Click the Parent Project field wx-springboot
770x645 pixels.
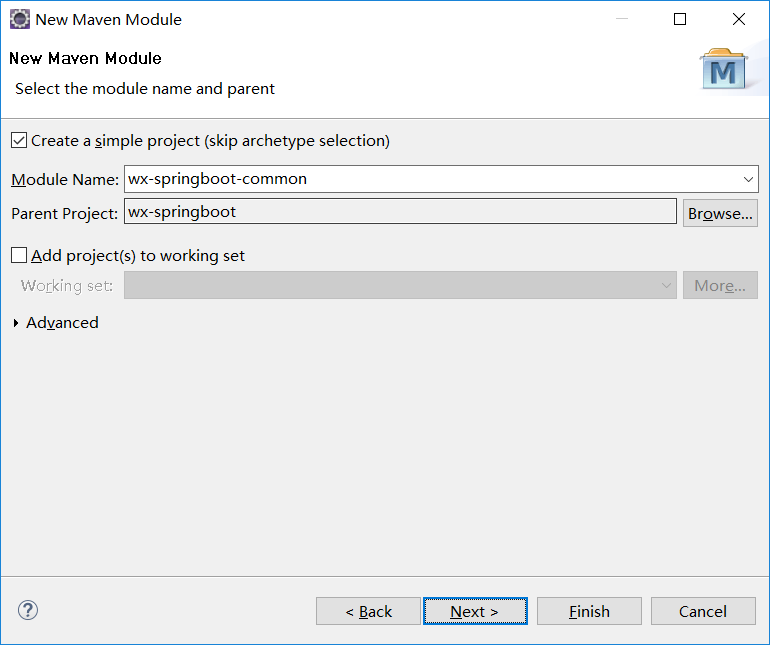coord(400,212)
